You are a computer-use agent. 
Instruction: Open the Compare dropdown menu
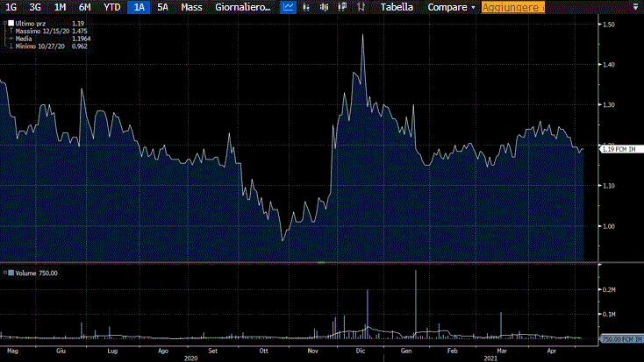pos(451,7)
